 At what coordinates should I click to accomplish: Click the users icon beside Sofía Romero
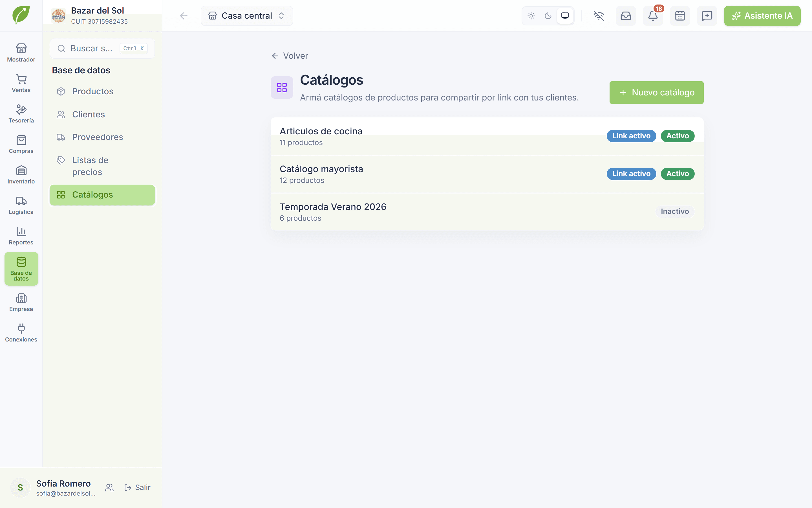pos(109,487)
